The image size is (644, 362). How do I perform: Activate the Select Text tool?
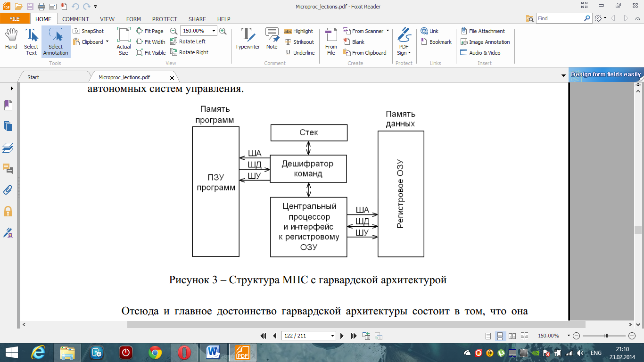click(x=31, y=41)
